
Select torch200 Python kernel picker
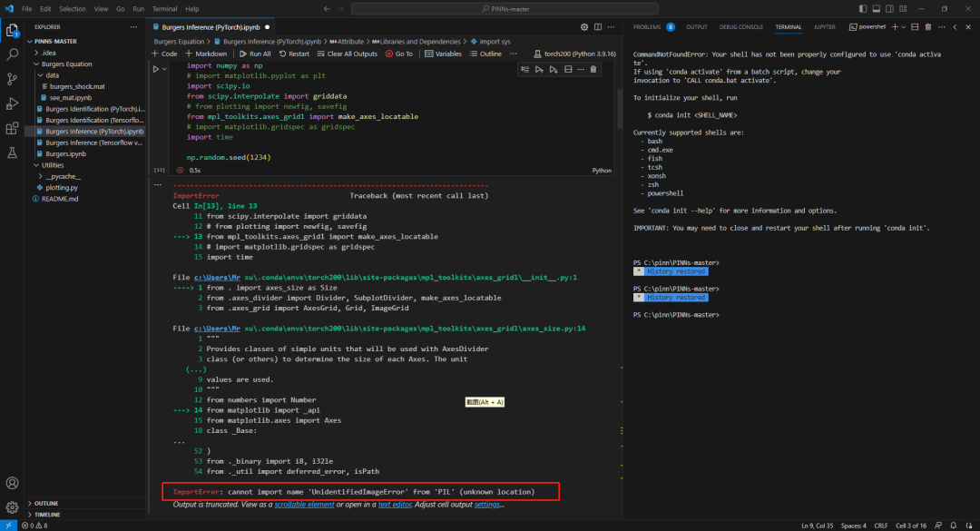coord(574,54)
